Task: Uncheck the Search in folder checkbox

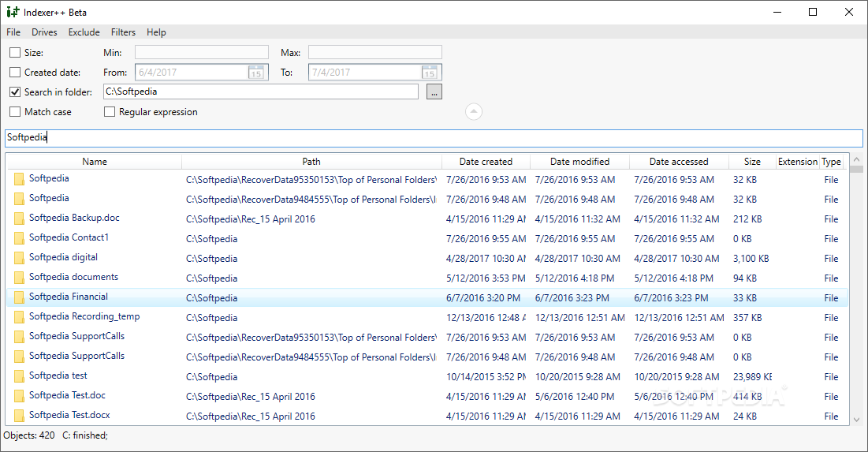Action: [15, 92]
